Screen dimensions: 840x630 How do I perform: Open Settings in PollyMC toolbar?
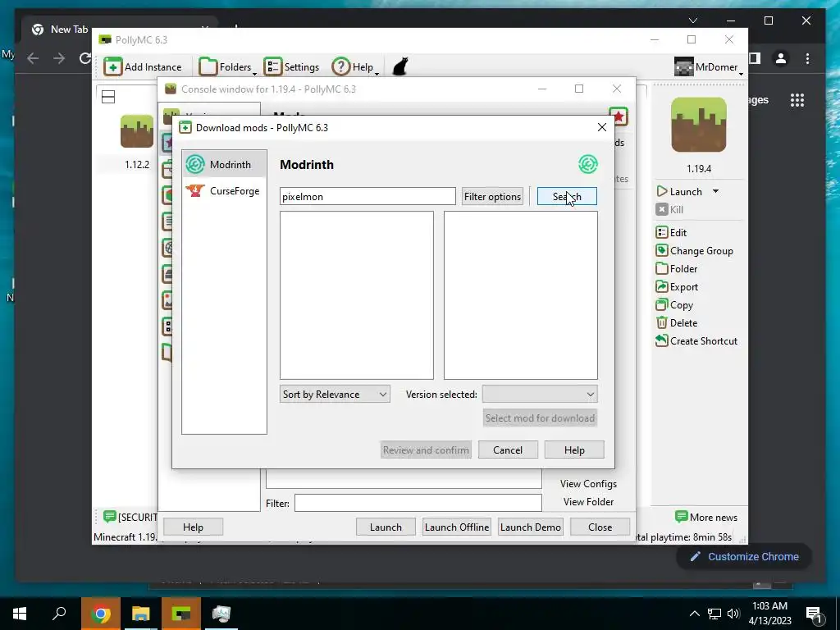(292, 67)
